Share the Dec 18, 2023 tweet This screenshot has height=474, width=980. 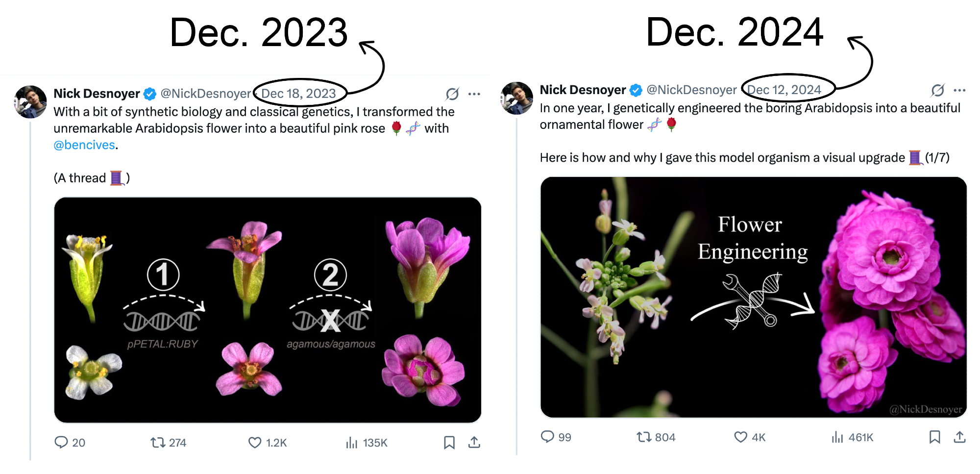(474, 443)
